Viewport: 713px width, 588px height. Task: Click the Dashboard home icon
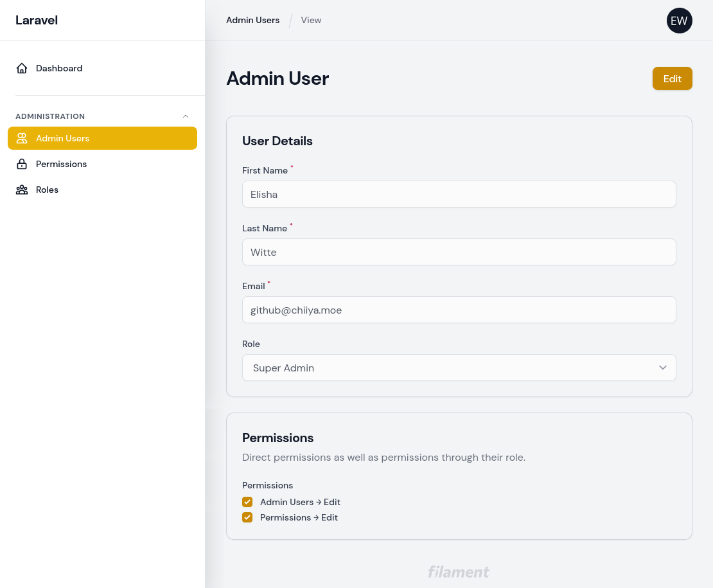(x=22, y=68)
